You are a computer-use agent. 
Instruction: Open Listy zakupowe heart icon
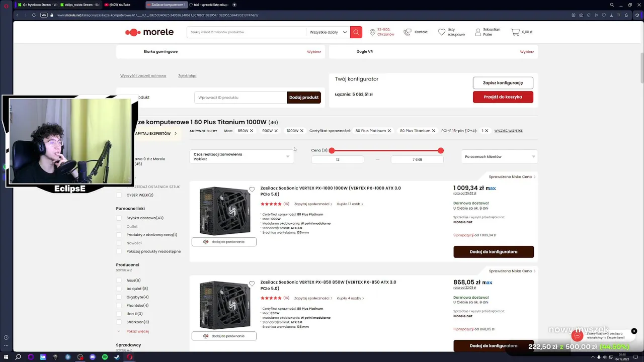[x=442, y=32]
